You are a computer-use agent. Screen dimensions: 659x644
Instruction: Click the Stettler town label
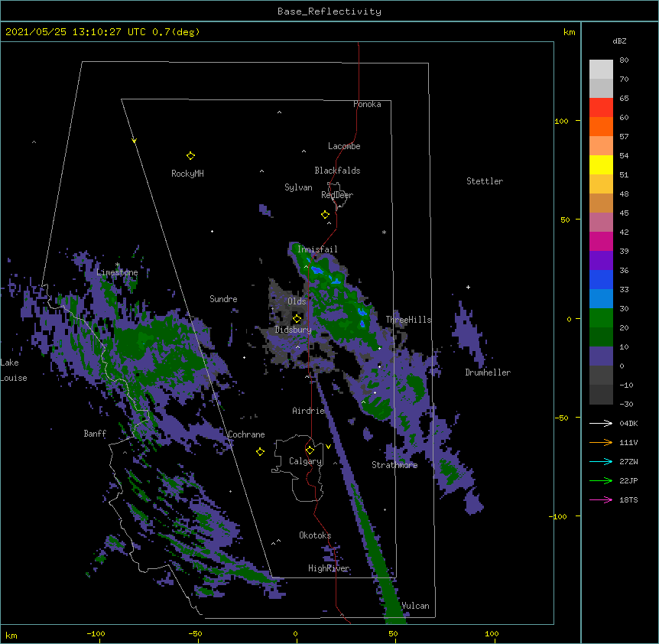(485, 181)
